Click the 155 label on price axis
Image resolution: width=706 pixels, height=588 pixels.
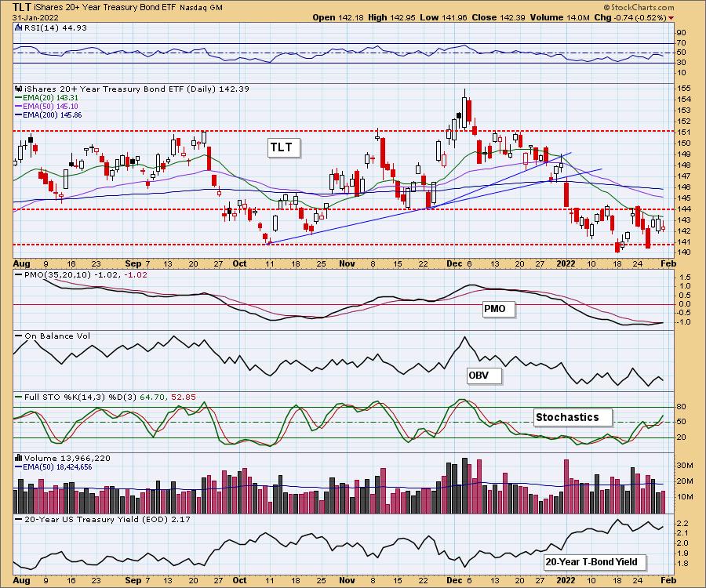pos(684,88)
